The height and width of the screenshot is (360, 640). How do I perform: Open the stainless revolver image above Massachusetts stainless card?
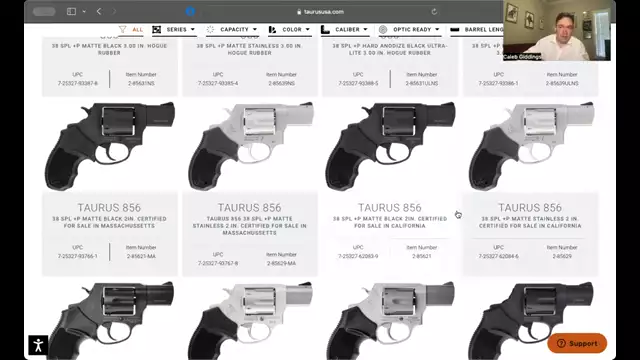pyautogui.click(x=250, y=146)
